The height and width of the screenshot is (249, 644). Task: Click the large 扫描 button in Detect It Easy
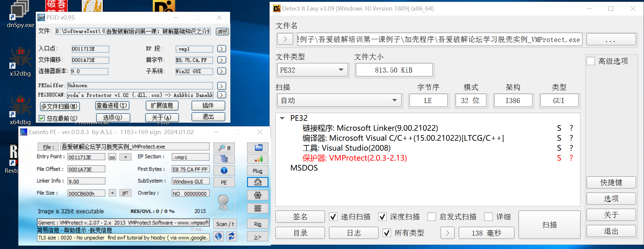[x=549, y=225]
